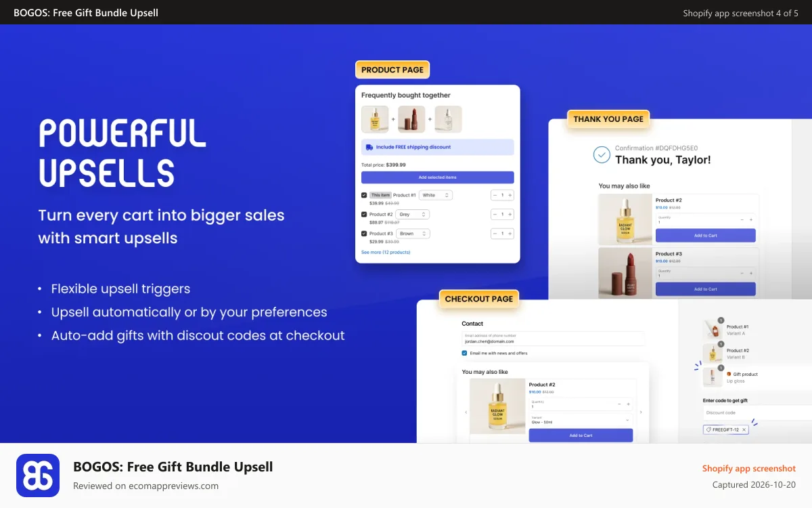Increase Product #3 quantity in bundle widget
This screenshot has width=812, height=508.
(510, 234)
